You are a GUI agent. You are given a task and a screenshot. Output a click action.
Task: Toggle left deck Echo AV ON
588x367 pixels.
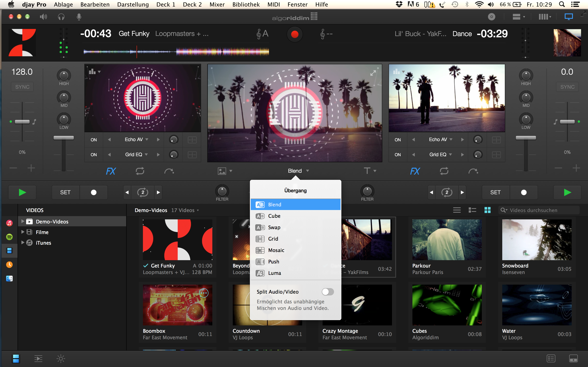point(94,140)
